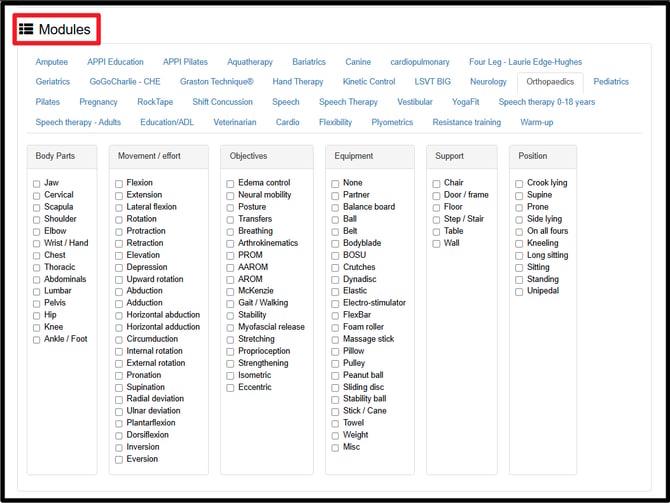The width and height of the screenshot is (670, 503).
Task: Check the Wrist / Hand checkbox
Action: [x=36, y=244]
